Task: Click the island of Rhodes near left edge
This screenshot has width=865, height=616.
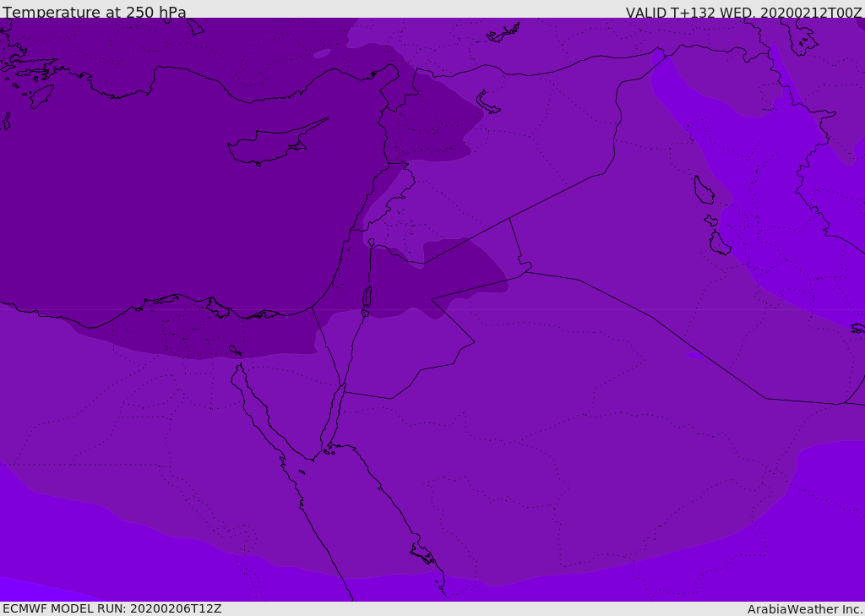Action: point(41,95)
